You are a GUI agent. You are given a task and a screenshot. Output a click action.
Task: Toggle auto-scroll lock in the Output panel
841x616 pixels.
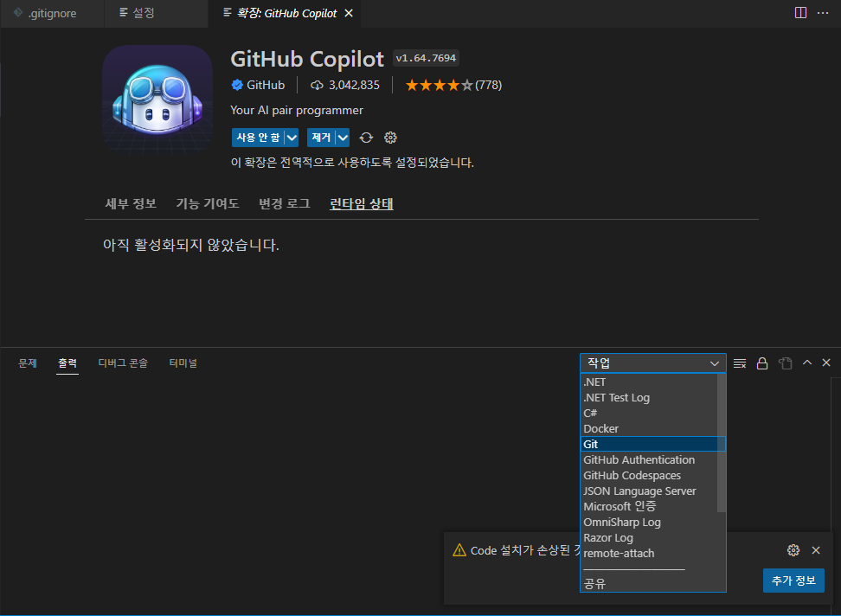762,363
